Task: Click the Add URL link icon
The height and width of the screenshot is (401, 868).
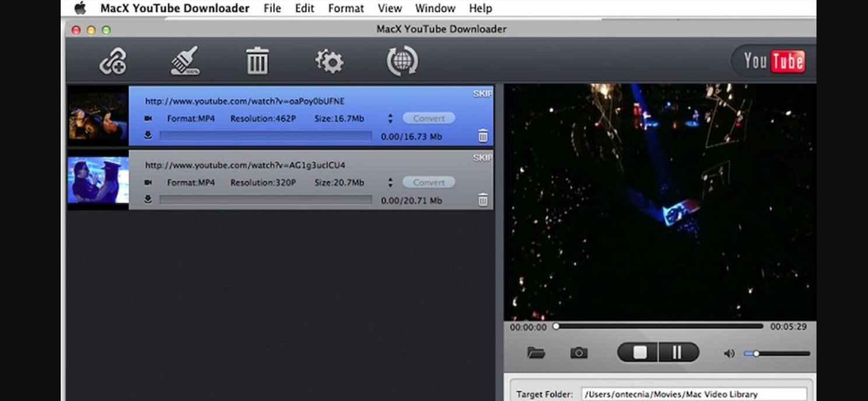Action: (x=113, y=61)
